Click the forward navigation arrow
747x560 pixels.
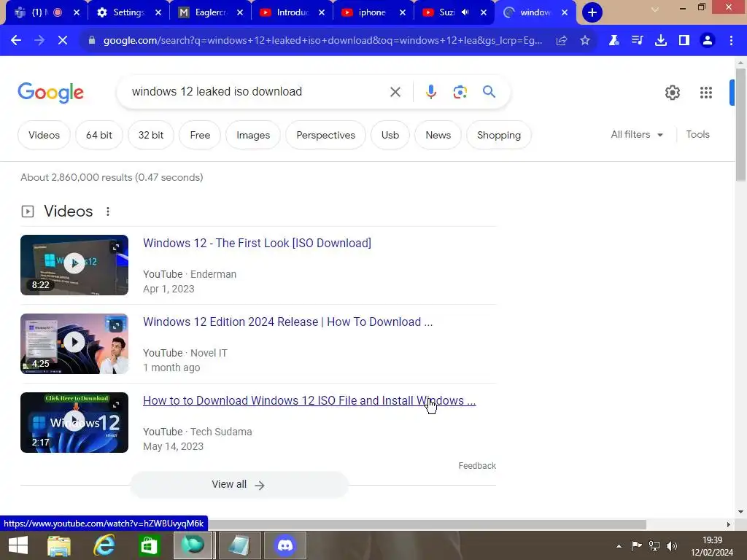coord(39,41)
